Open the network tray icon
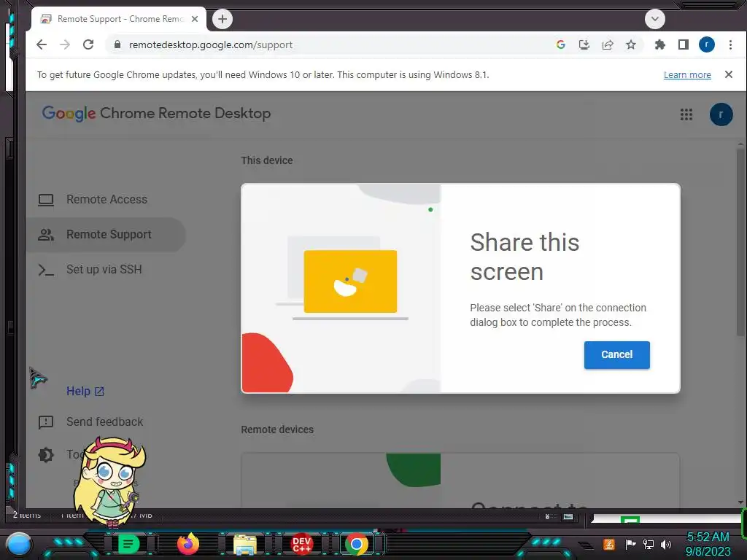747x560 pixels. click(x=649, y=544)
